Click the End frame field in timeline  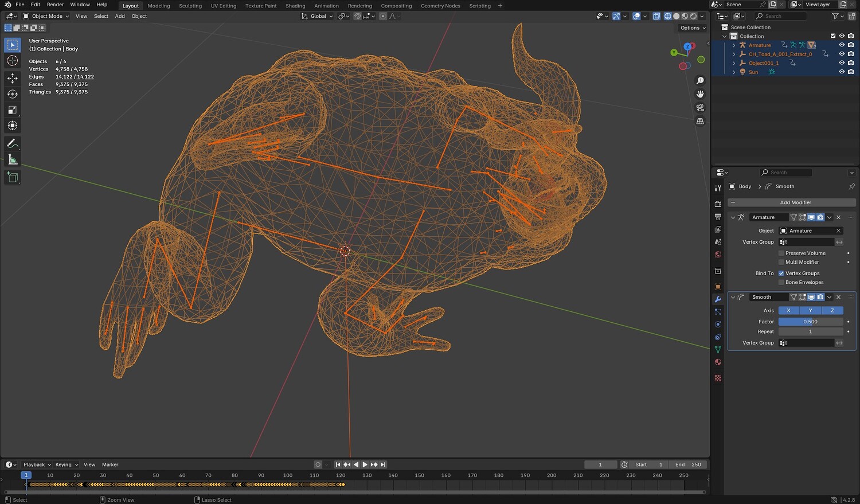point(689,464)
